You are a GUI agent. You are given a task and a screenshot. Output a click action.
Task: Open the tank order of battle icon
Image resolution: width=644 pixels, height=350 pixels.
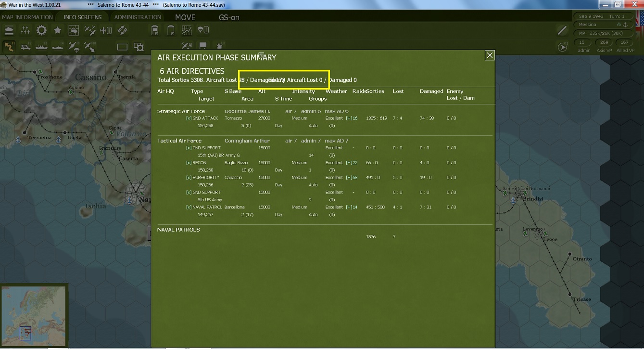(x=9, y=30)
